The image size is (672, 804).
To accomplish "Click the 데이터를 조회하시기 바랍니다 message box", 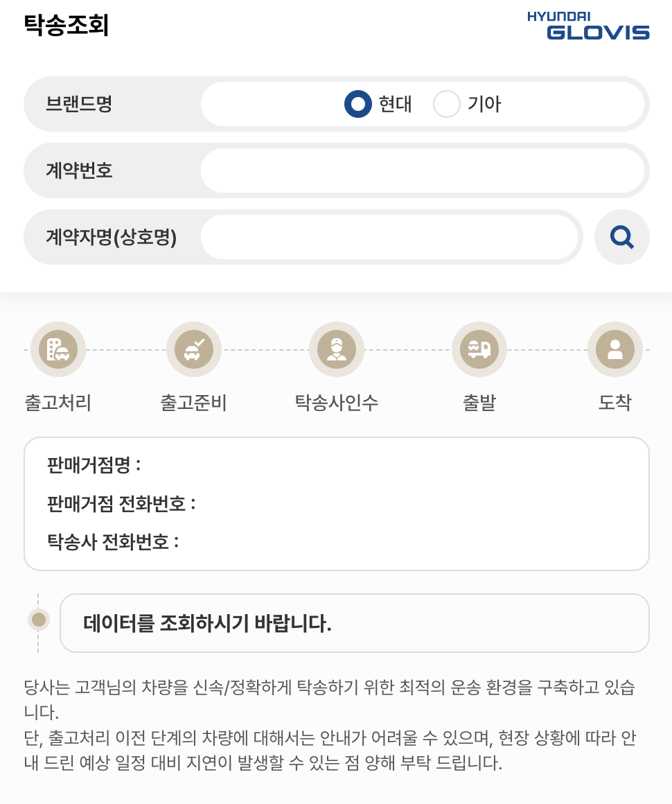I will (x=355, y=622).
